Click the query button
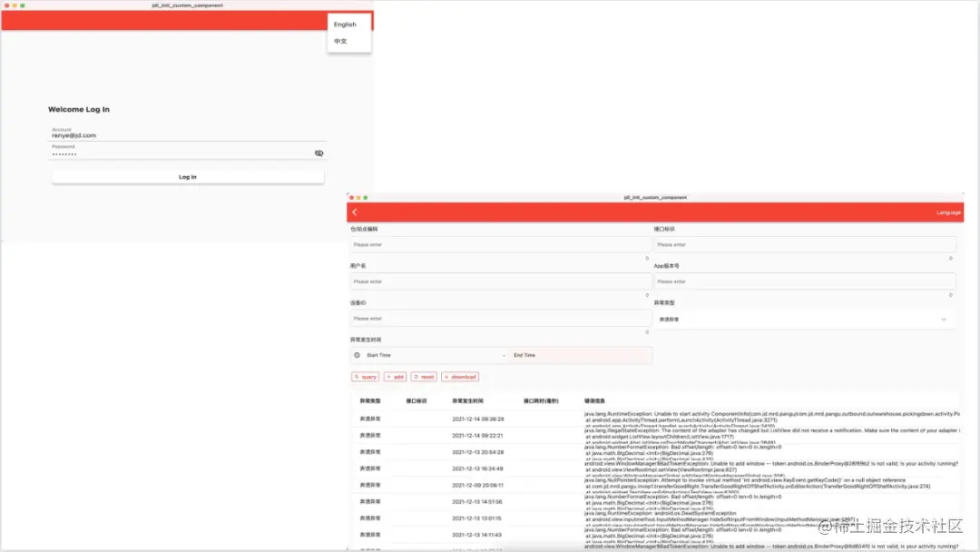 (365, 377)
